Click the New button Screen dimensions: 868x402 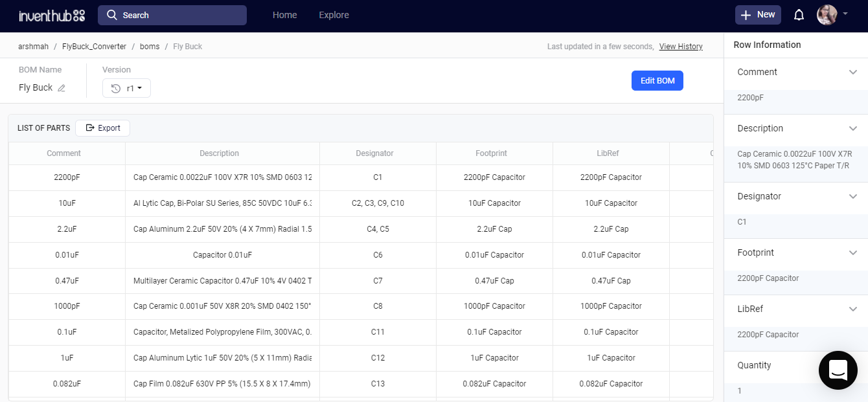tap(758, 15)
